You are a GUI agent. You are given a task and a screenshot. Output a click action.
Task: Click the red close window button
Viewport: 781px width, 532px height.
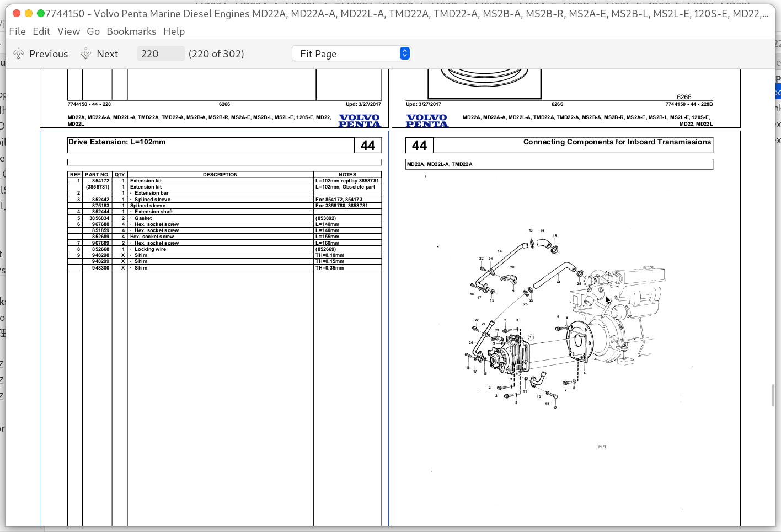click(x=17, y=13)
